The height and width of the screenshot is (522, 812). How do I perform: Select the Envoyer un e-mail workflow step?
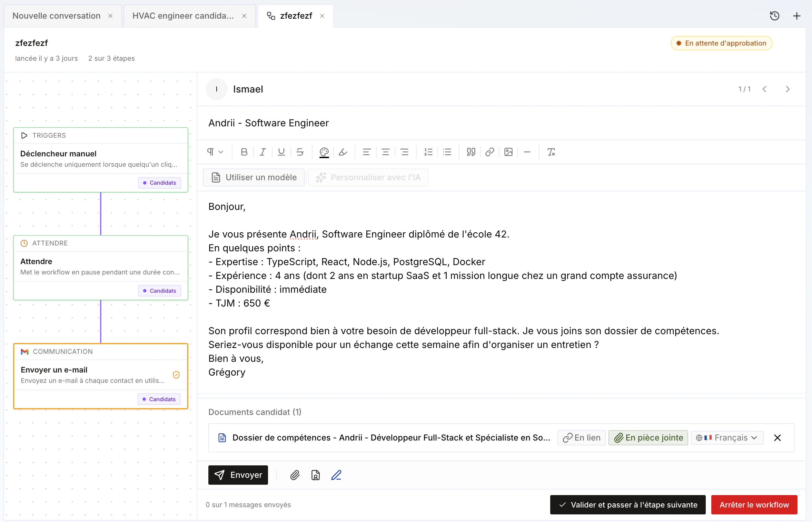(101, 376)
